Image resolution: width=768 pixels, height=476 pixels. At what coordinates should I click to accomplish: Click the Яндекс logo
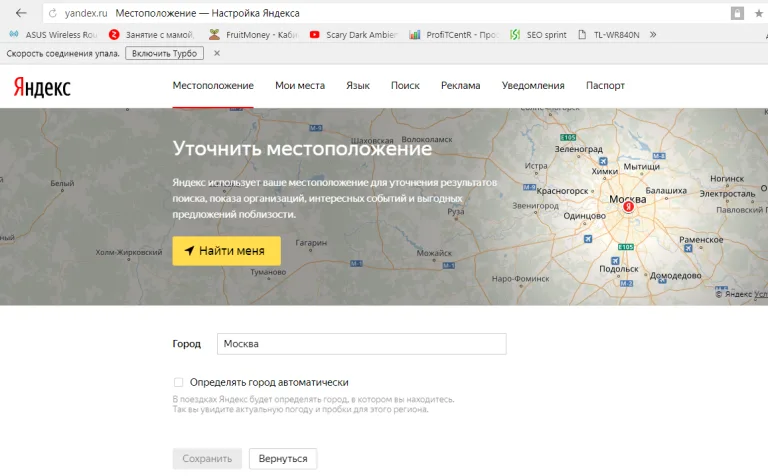click(x=42, y=87)
